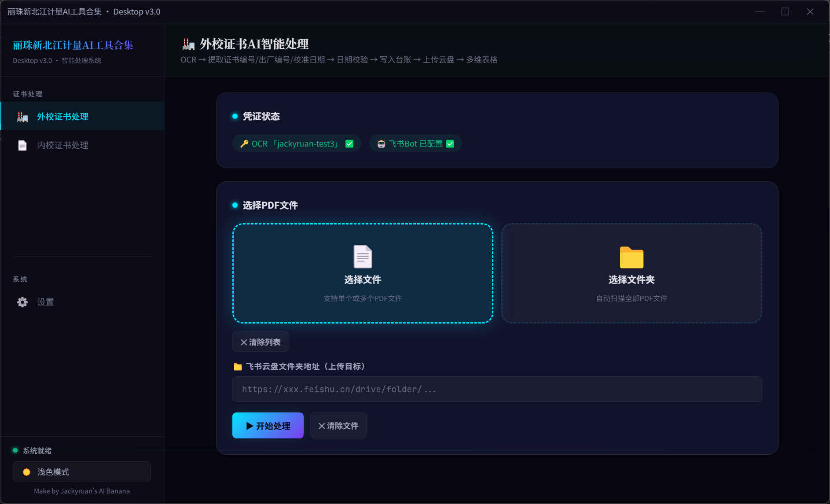Click the 外校证书AI智能处理 page title
Screen dimensions: 830x504
[x=254, y=44]
